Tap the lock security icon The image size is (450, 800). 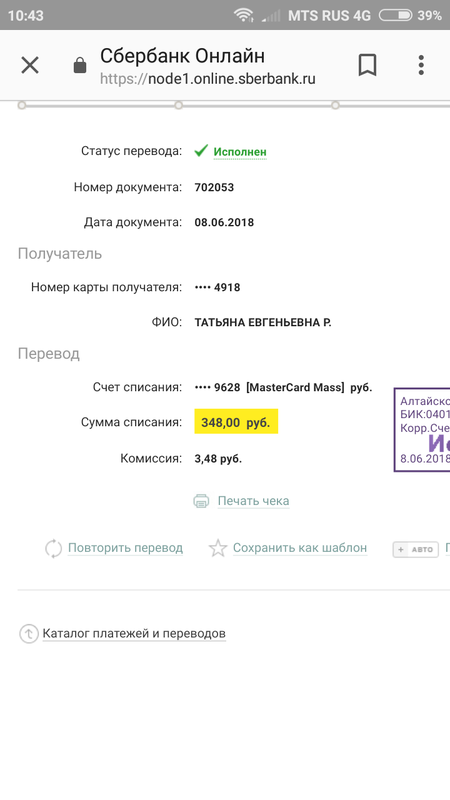[80, 65]
